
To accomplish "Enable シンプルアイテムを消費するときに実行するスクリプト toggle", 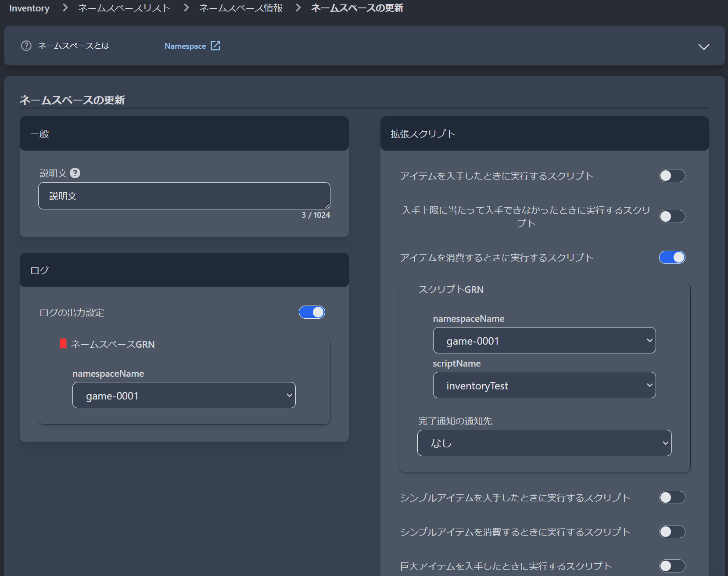I will pyautogui.click(x=672, y=532).
